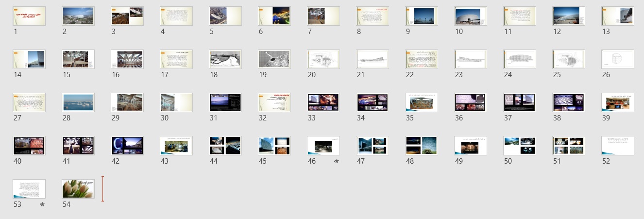
Task: Select slide 42 with blue circular window
Action: tap(127, 146)
